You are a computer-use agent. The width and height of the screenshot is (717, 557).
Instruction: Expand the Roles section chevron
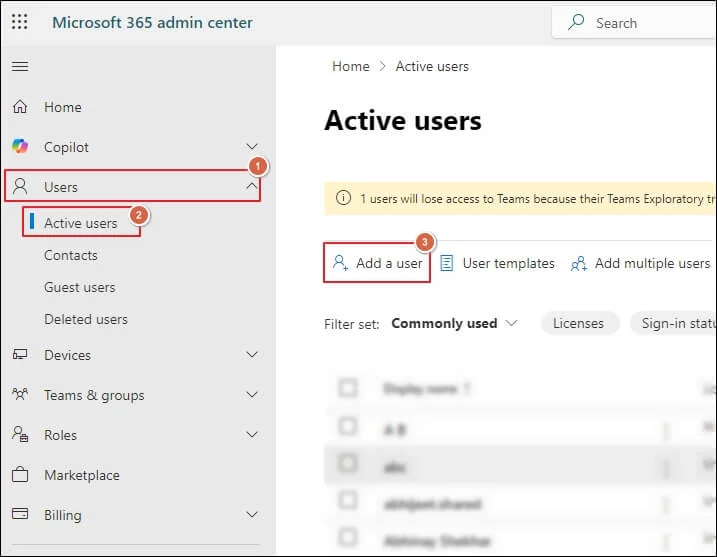[252, 435]
